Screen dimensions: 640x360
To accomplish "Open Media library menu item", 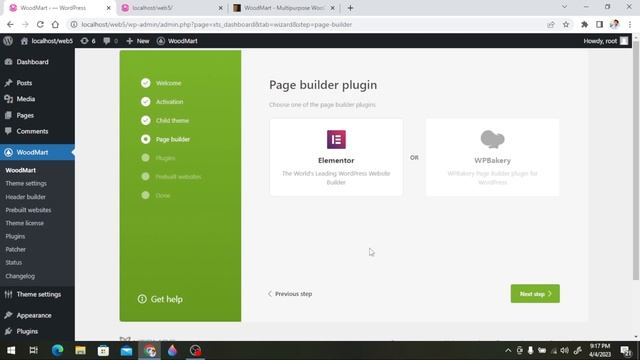I will (37, 99).
